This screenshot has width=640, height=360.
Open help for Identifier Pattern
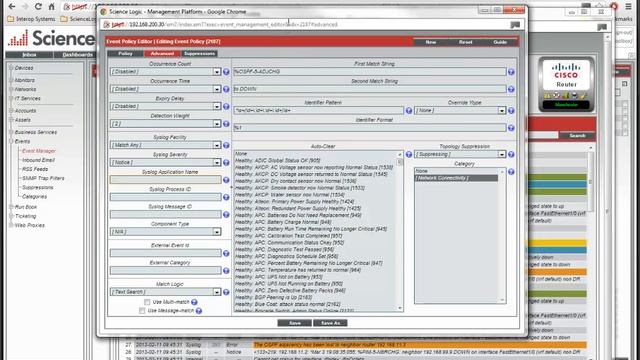(x=409, y=111)
